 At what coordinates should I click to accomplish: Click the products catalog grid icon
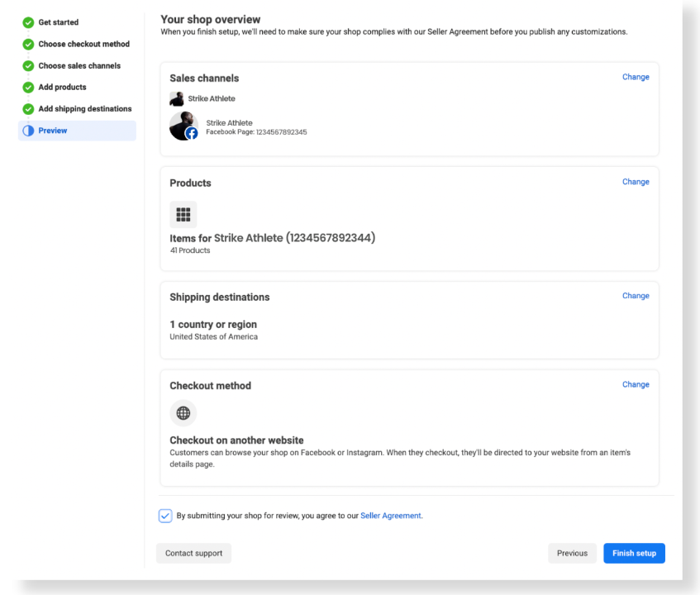click(183, 215)
